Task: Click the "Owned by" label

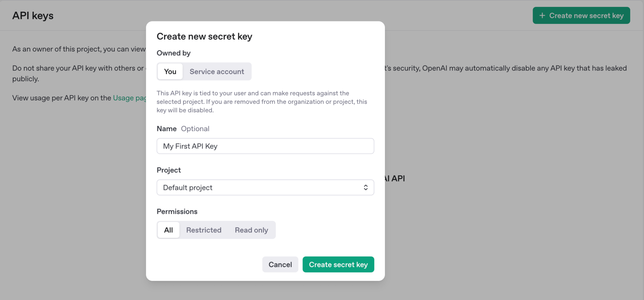Action: (174, 53)
